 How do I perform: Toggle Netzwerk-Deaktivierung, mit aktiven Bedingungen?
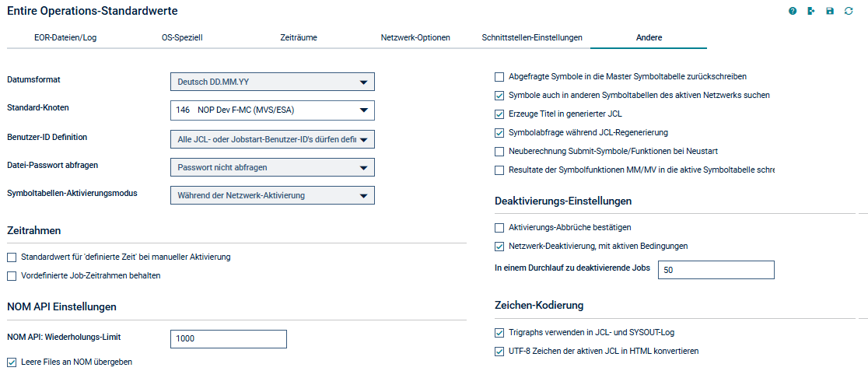pos(499,246)
